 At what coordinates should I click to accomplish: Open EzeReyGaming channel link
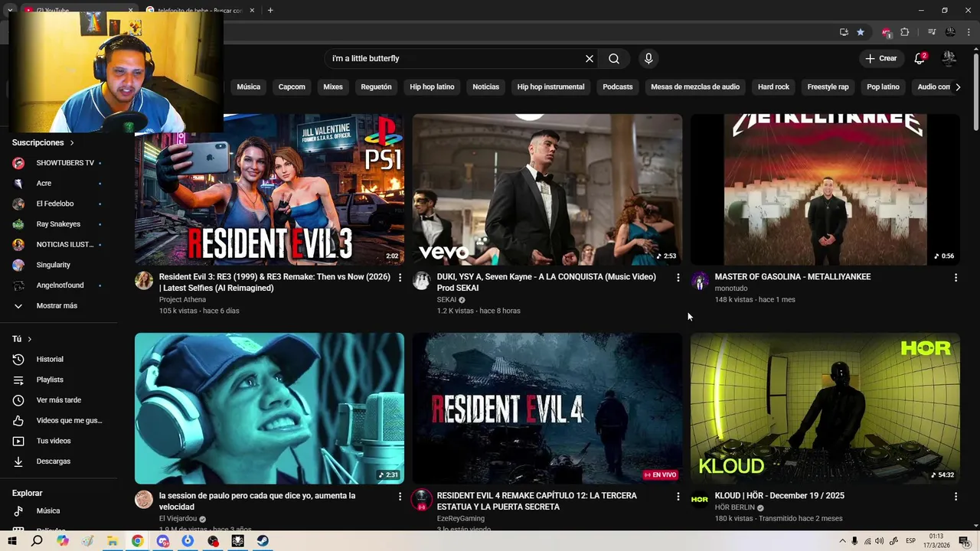(x=460, y=519)
